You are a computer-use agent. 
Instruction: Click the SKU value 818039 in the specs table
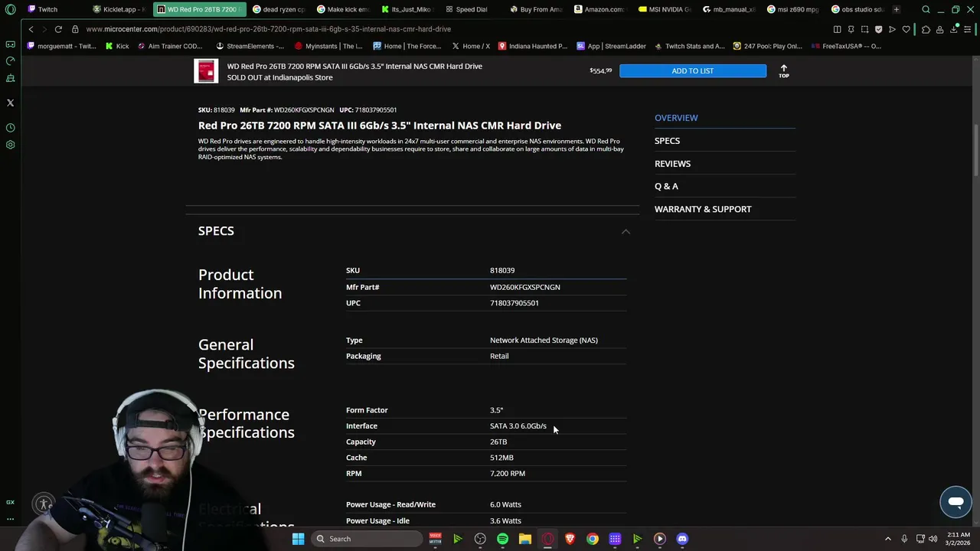pos(502,270)
